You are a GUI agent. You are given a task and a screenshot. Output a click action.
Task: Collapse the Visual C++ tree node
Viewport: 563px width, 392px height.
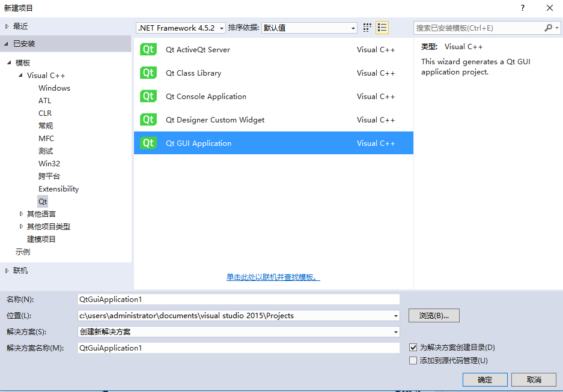pyautogui.click(x=20, y=75)
